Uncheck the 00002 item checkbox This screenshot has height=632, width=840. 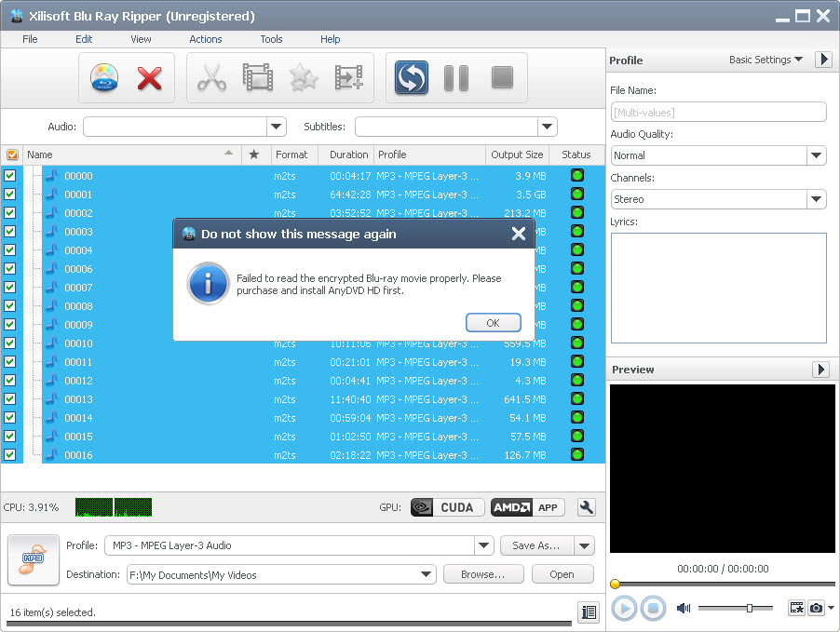click(x=9, y=212)
